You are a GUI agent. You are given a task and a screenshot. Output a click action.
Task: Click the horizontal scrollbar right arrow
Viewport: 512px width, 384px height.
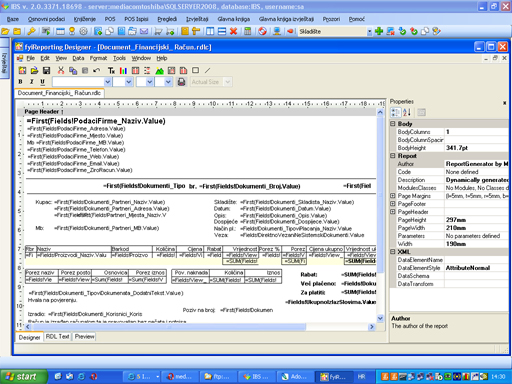(372, 327)
